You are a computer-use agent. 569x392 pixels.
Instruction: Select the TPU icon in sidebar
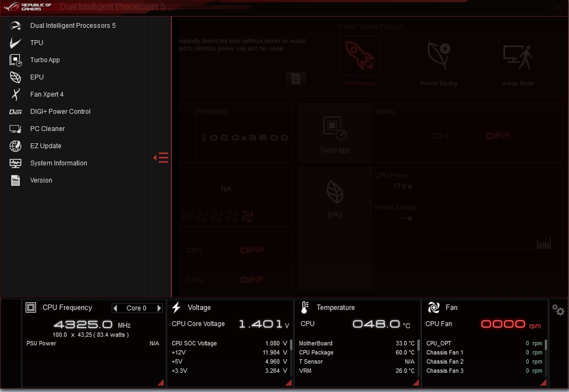[x=15, y=42]
